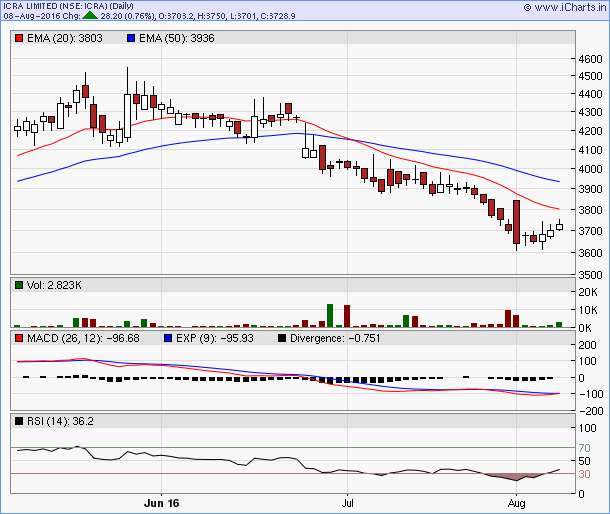
Task: Click the Divergence: -0.751 label
Action: click(335, 338)
